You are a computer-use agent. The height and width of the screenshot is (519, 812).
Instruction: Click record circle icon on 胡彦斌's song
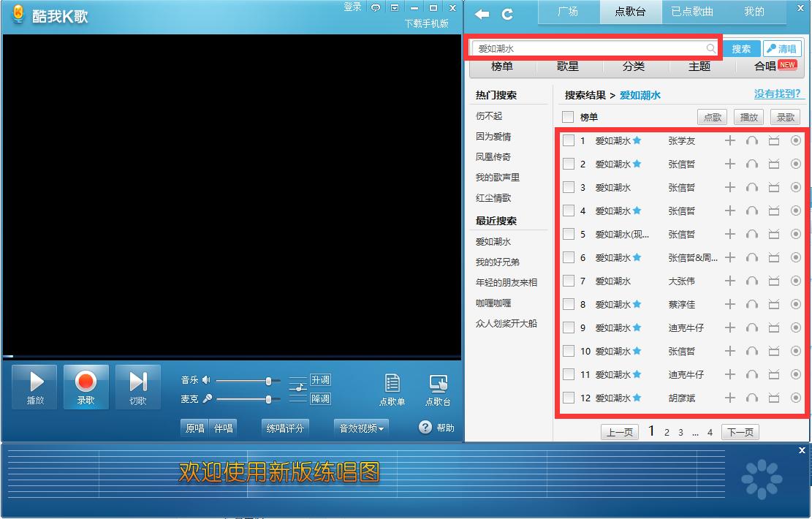pos(795,398)
